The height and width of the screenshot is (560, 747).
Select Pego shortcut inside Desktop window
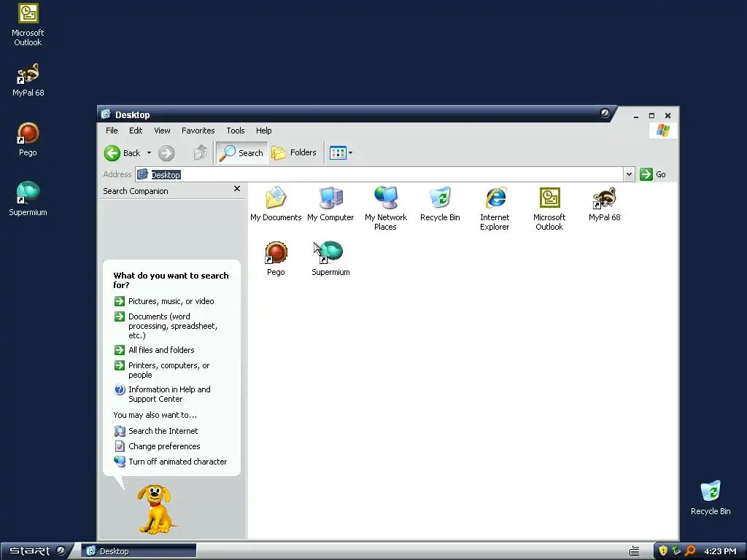point(276,252)
